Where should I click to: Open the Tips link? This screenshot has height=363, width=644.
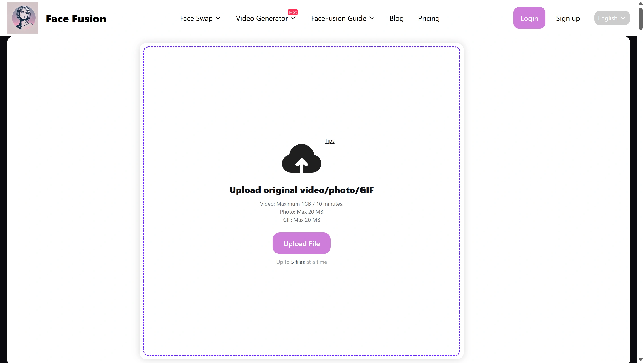[x=330, y=141]
